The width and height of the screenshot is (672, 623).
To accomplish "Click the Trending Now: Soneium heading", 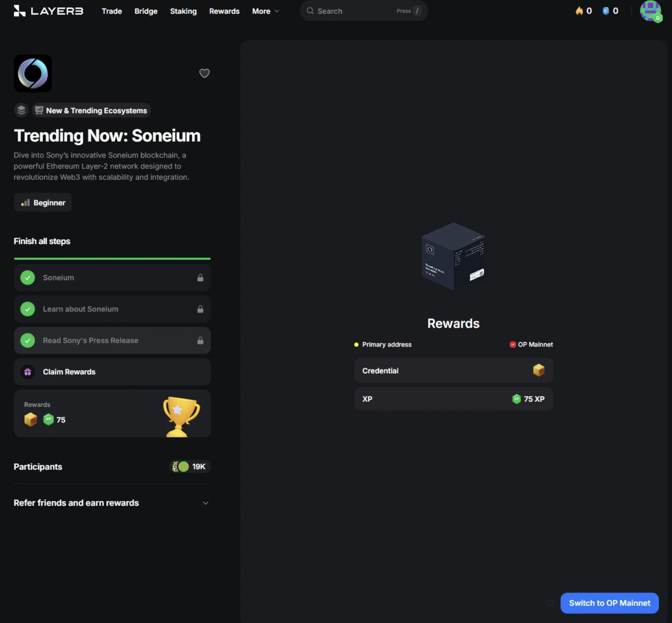I will pyautogui.click(x=107, y=136).
